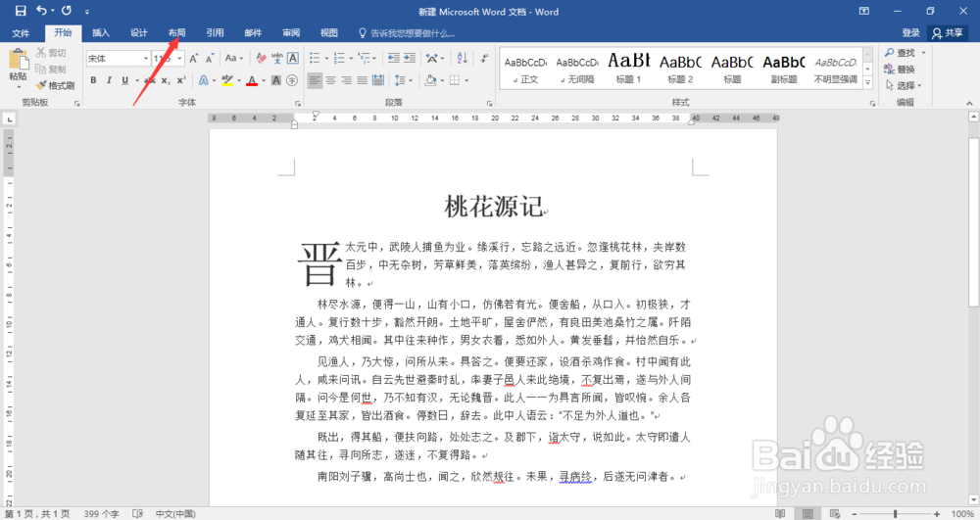980x520 pixels.
Task: Open the Change Case (Aa) dropdown
Action: coord(234,58)
